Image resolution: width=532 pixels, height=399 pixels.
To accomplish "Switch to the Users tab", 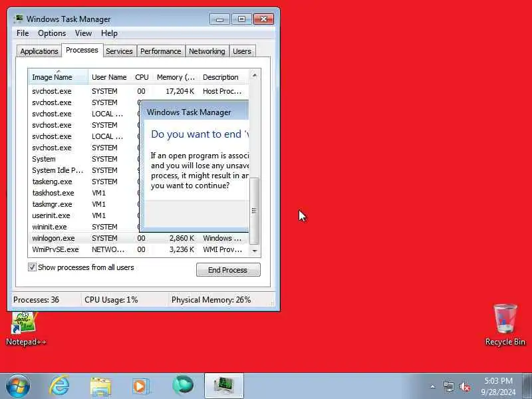I will pyautogui.click(x=242, y=51).
